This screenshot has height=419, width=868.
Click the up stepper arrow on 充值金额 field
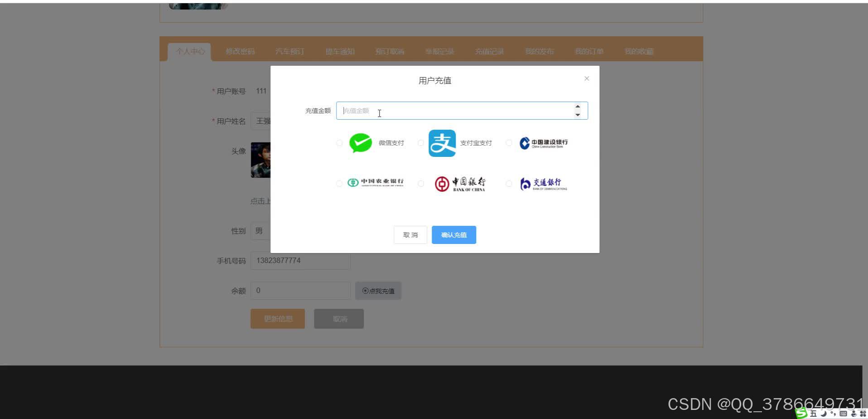coord(578,107)
